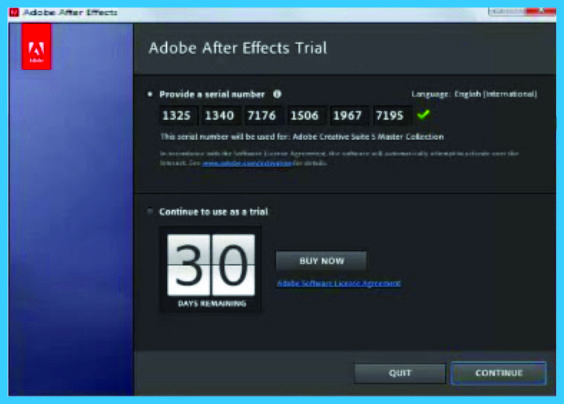Click the QUIT button
Viewport: 564px width, 404px height.
pos(400,373)
